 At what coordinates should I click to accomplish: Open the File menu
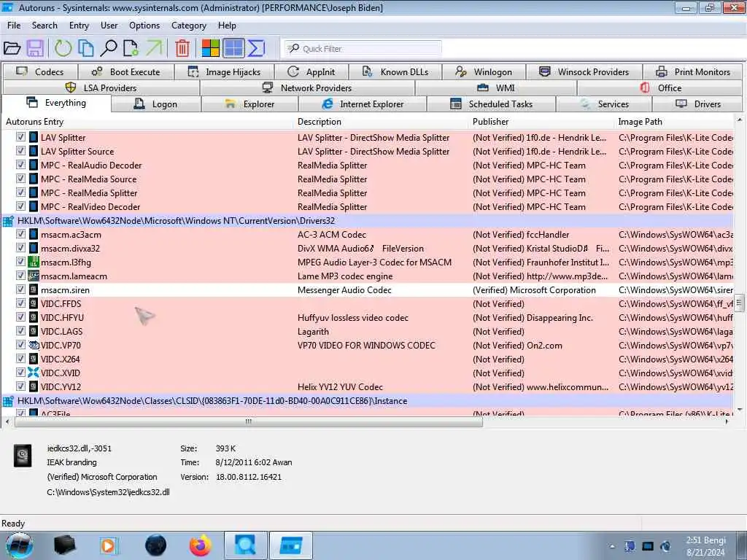point(14,26)
